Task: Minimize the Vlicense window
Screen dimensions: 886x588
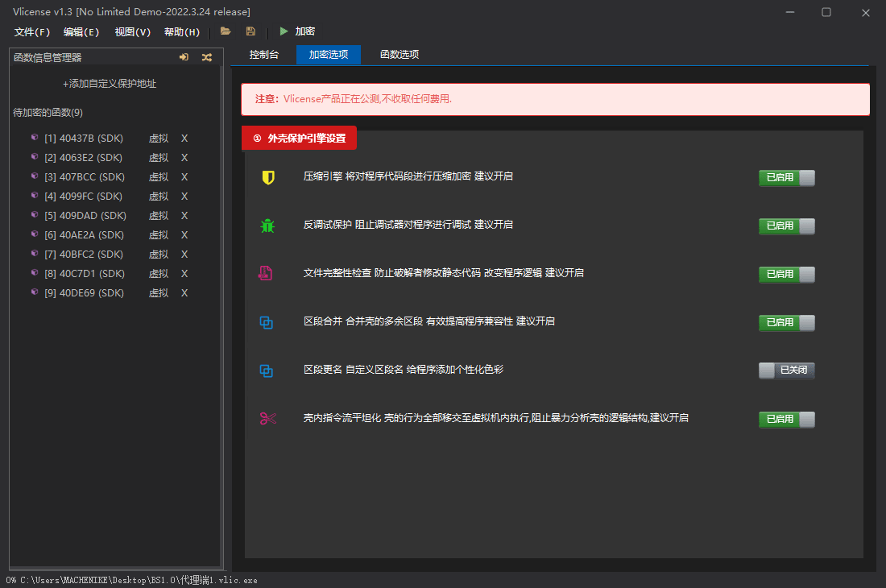Action: click(790, 12)
